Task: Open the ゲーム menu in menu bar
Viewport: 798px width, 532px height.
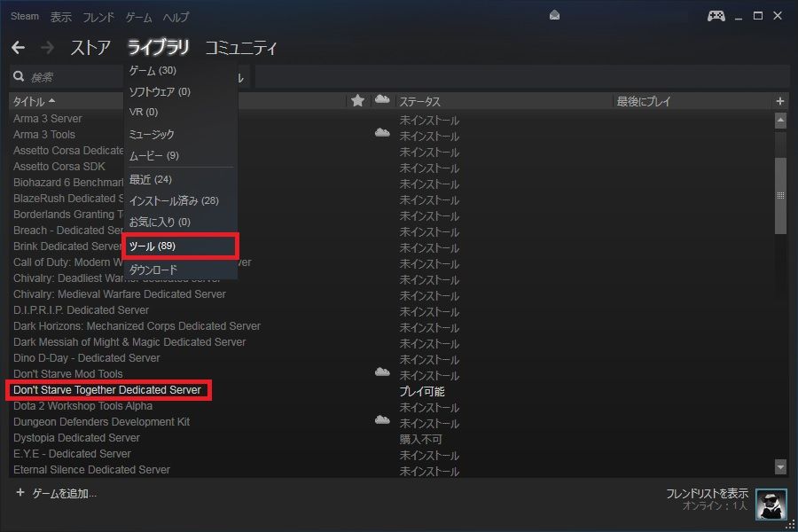Action: (x=138, y=18)
